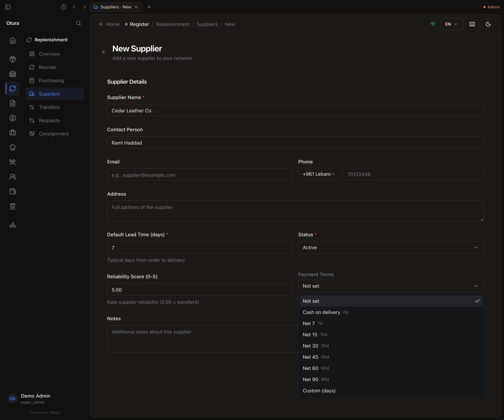Close the Suppliers · New tab

tap(136, 7)
